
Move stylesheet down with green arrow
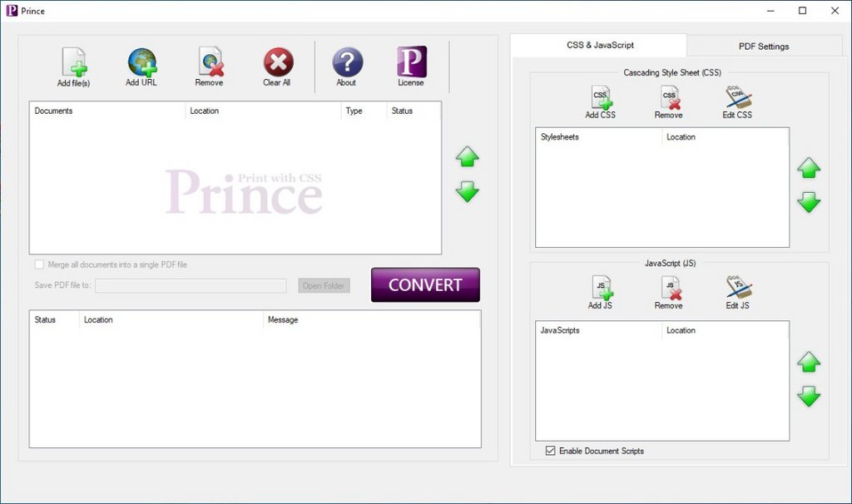point(809,202)
